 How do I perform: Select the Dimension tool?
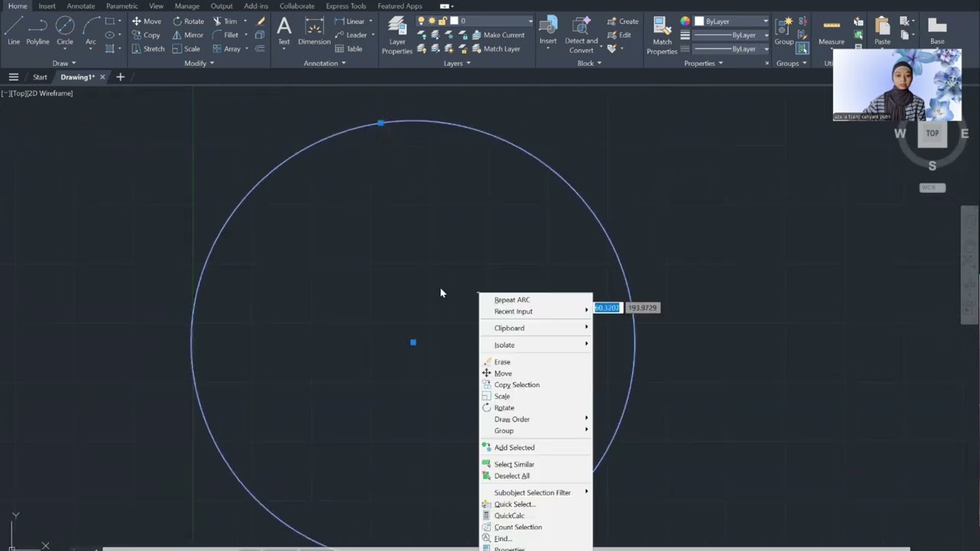point(314,31)
